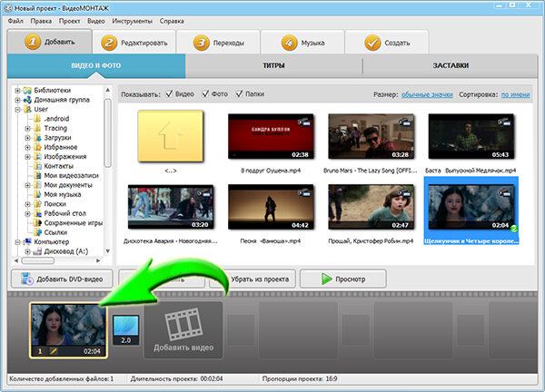This screenshot has height=392, width=545.
Task: Click the Убрать из проекта button
Action: 253,279
